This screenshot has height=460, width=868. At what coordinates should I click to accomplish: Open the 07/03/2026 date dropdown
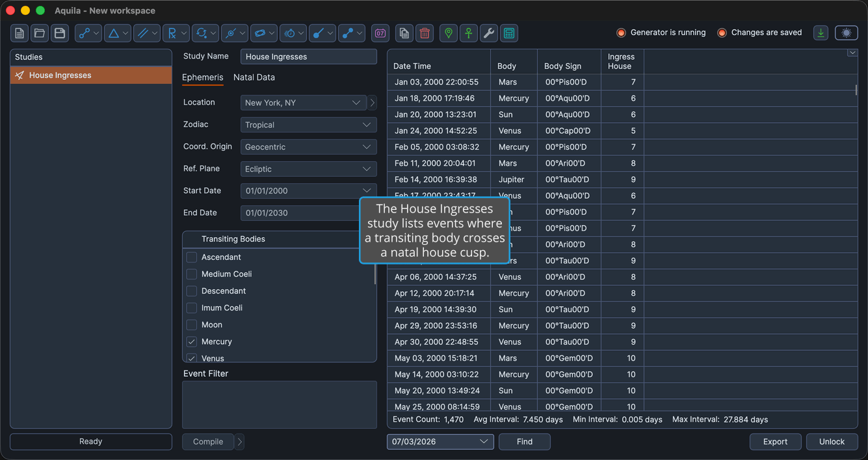(440, 442)
